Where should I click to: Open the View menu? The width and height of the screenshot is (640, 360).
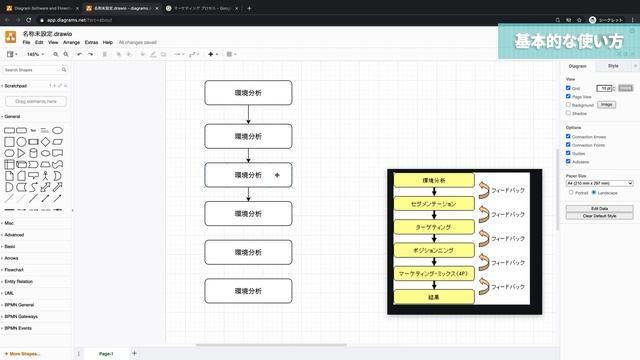coord(53,42)
